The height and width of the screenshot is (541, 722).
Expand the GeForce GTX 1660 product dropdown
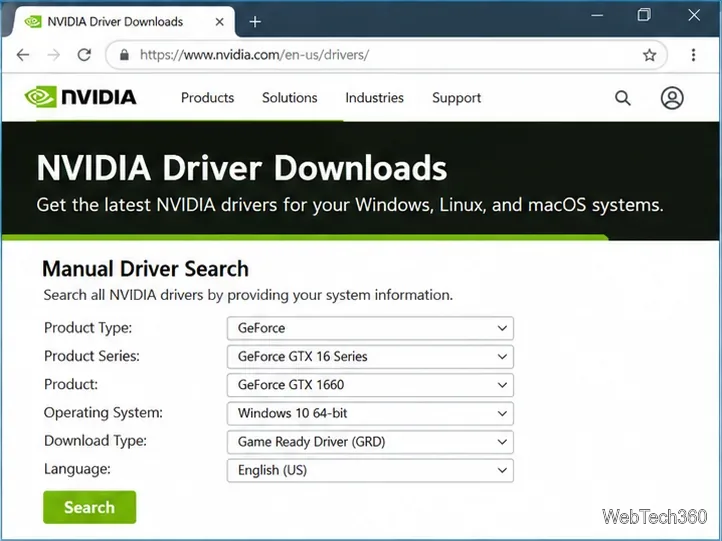pos(370,385)
